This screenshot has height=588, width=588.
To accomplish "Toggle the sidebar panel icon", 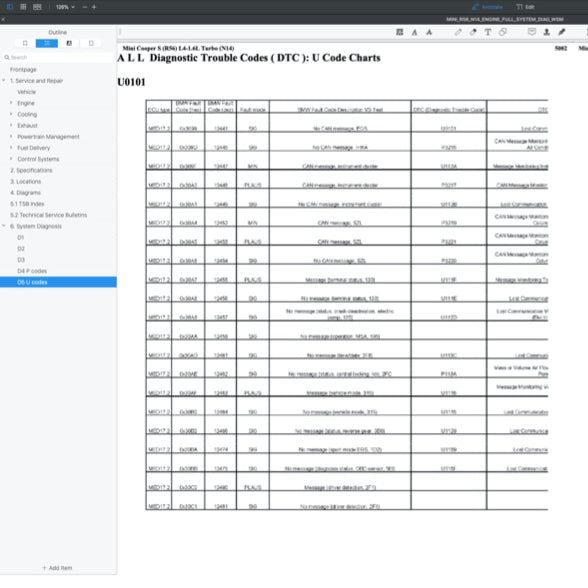I will pyautogui.click(x=10, y=7).
